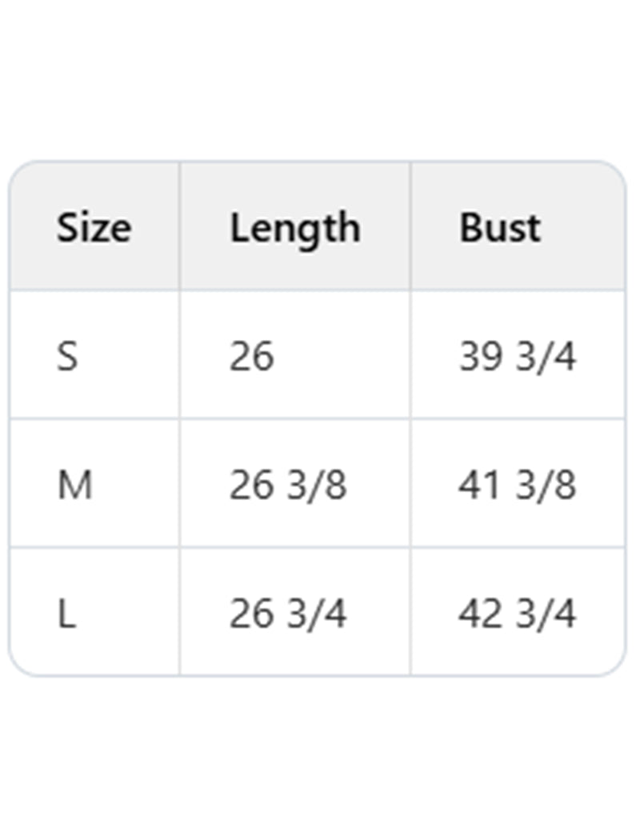Click the empty space below the size table
640x840 pixels.
(320, 760)
